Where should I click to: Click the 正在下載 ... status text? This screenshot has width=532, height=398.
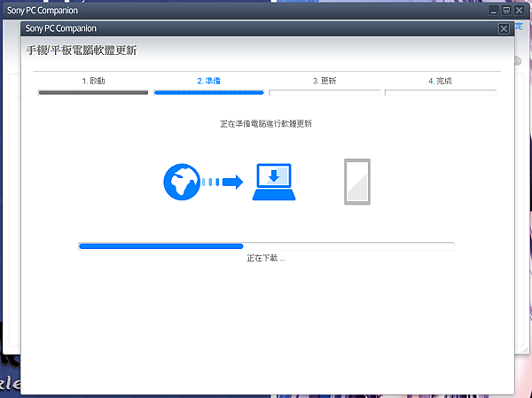click(266, 258)
